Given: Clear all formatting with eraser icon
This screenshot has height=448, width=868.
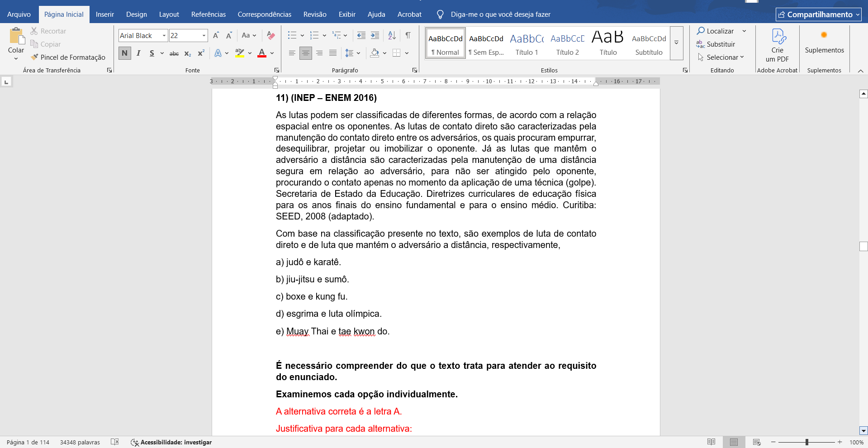Looking at the screenshot, I should (271, 35).
